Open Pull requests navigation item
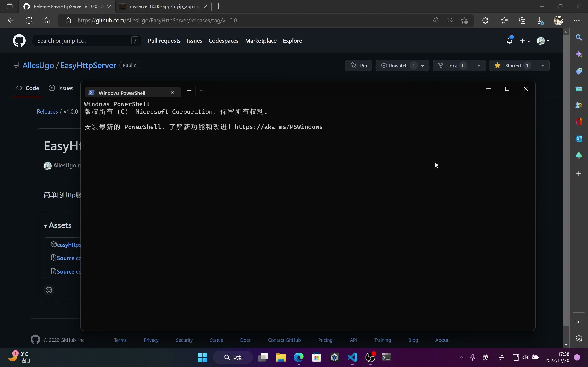This screenshot has width=588, height=367. (x=164, y=40)
